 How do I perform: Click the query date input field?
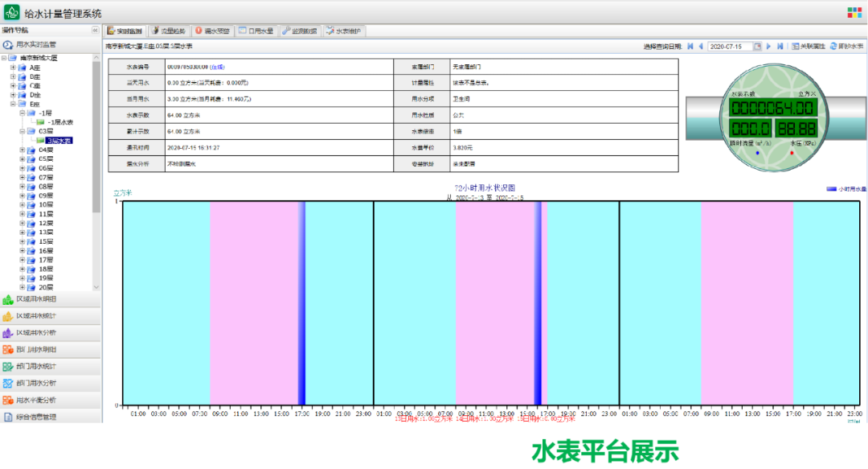730,47
